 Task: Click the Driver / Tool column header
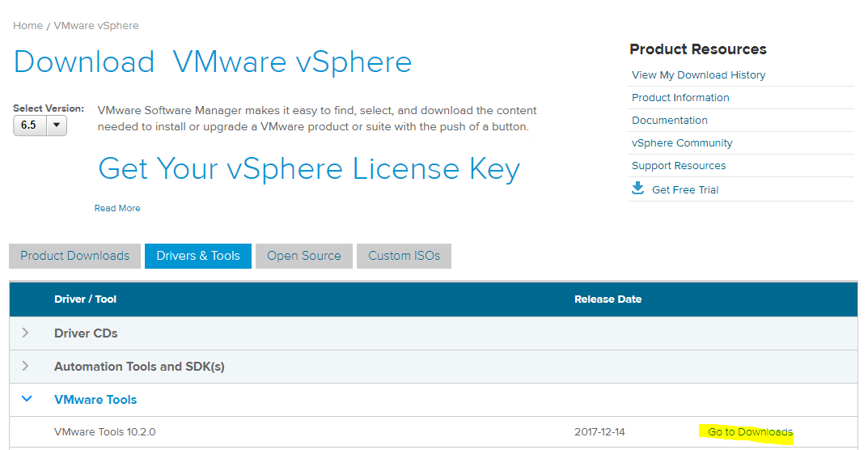coord(85,299)
